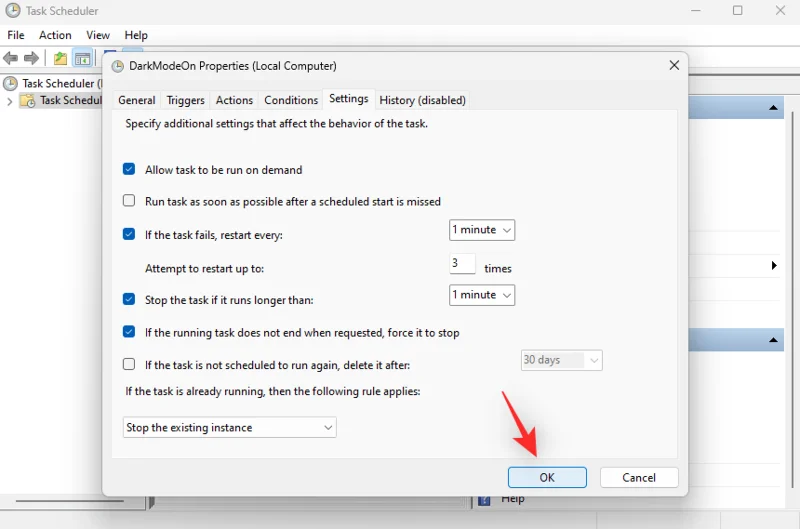Open the Help menu

tap(136, 35)
